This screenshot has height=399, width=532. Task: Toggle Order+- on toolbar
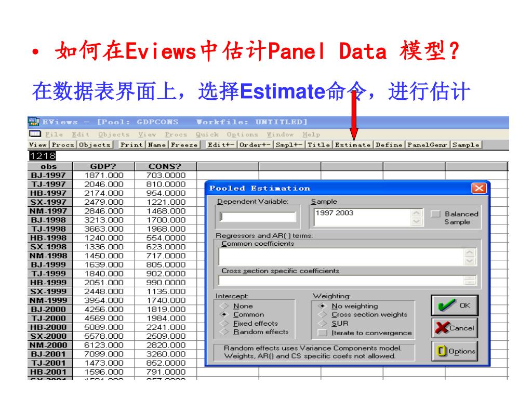(x=255, y=145)
